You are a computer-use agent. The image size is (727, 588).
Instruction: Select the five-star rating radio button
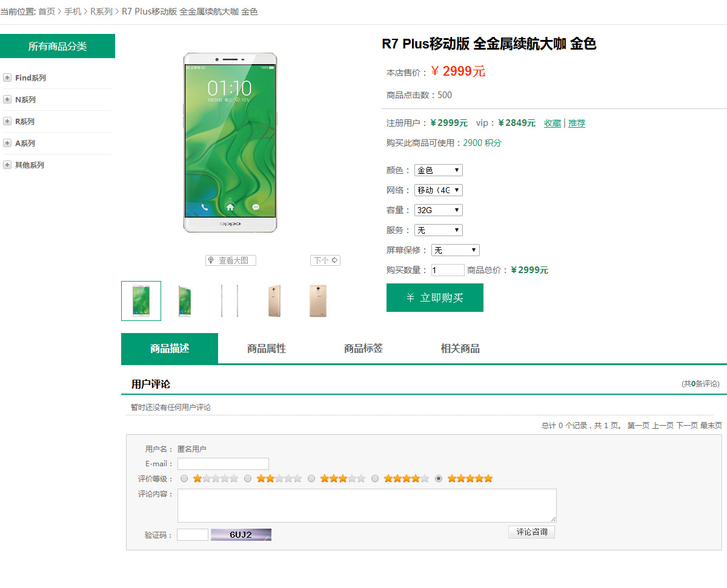pyautogui.click(x=439, y=478)
